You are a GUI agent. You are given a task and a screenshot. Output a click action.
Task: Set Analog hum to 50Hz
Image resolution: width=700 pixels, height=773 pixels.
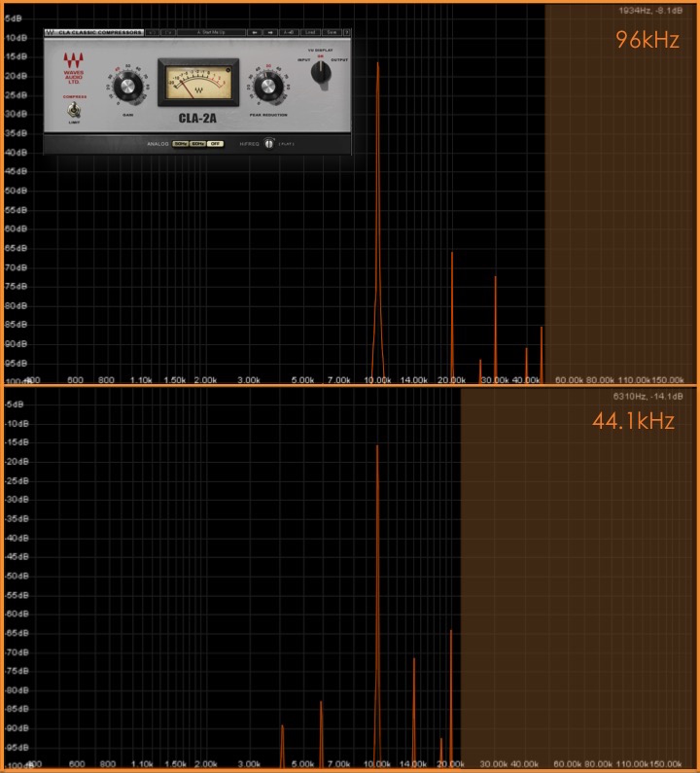[x=181, y=144]
